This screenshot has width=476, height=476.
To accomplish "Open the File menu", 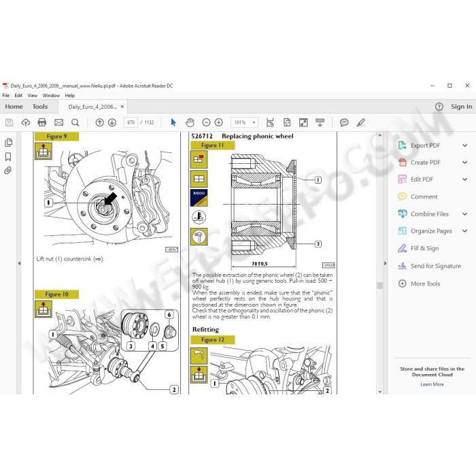I will 5,95.
